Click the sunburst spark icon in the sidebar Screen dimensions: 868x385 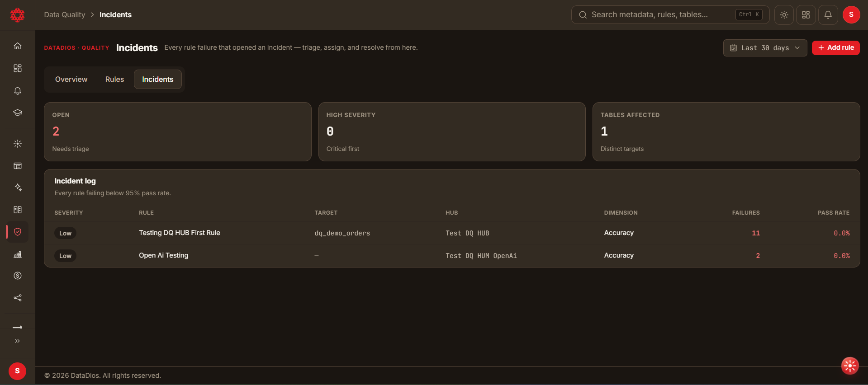tap(18, 144)
